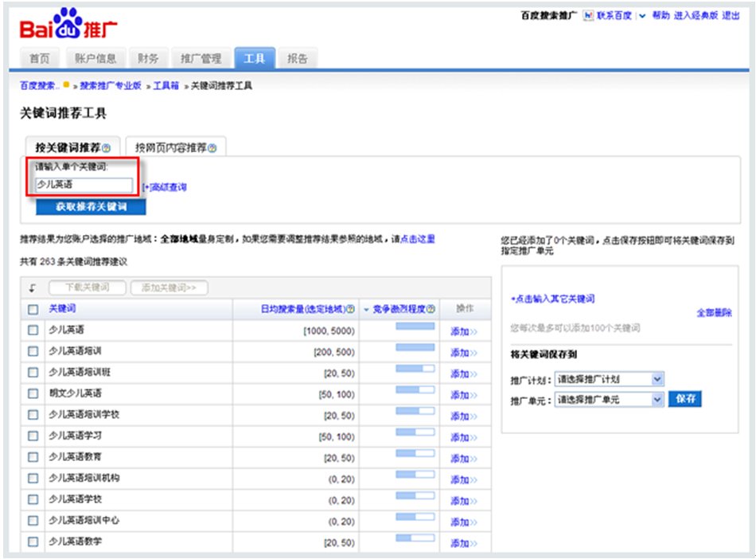Click competition bar for 少儿英语 row
Viewport: 756px width, 559px height.
(x=415, y=326)
